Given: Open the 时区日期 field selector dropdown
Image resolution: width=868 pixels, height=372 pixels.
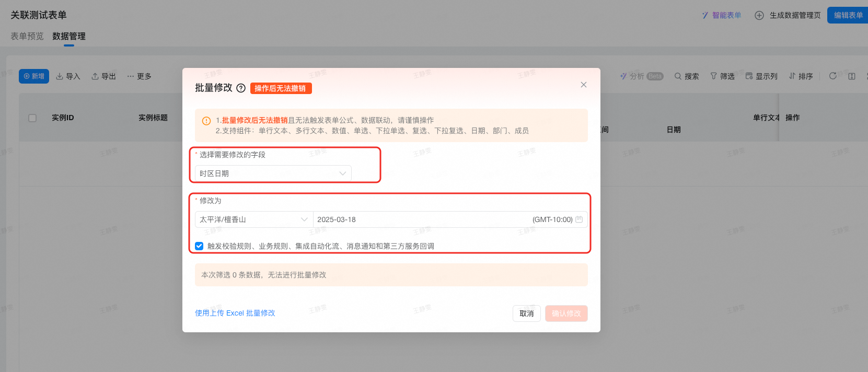Looking at the screenshot, I should (273, 173).
